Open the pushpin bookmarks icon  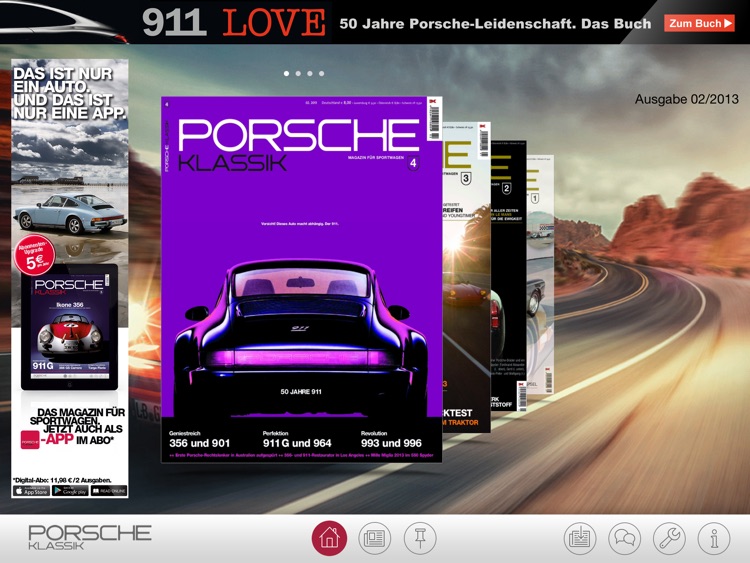pos(420,539)
